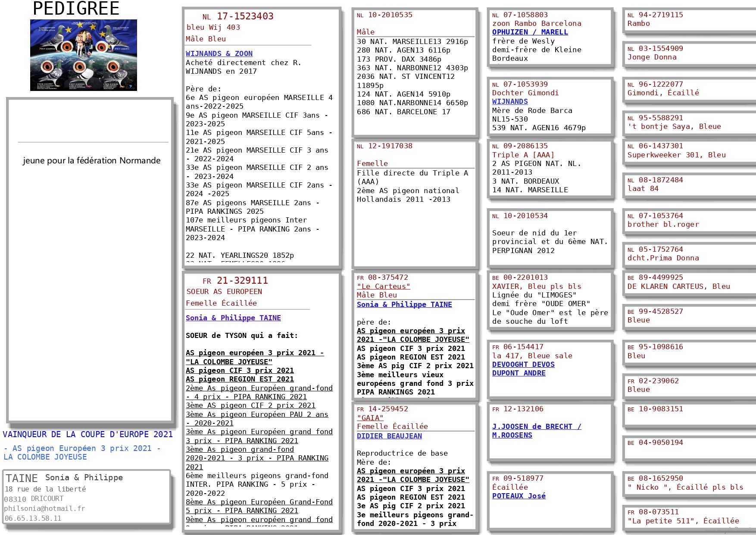Click the VAINQUEUR DE LA COUPE D'EUROPE 2021 heading

point(87,434)
